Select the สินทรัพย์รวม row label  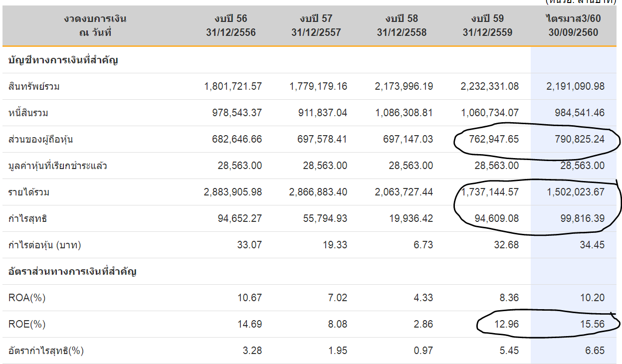coord(34,87)
